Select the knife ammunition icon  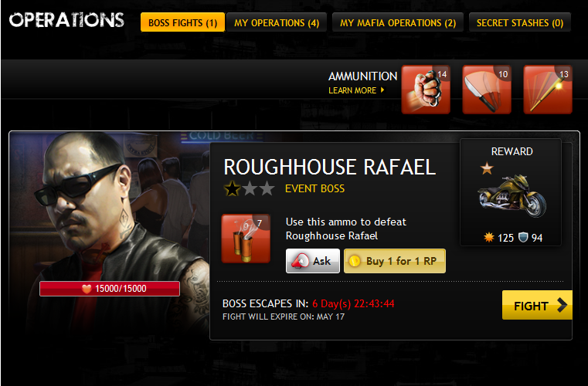(x=486, y=90)
